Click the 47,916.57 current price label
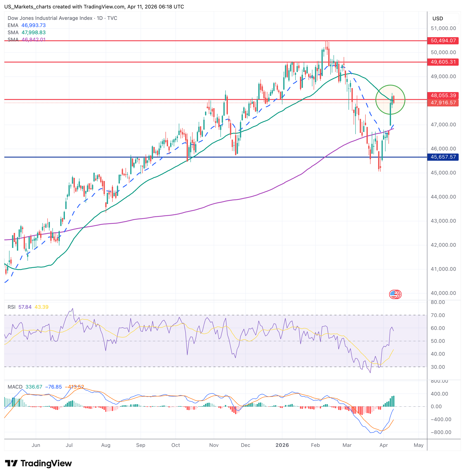This screenshot has width=465, height=476. pyautogui.click(x=443, y=103)
